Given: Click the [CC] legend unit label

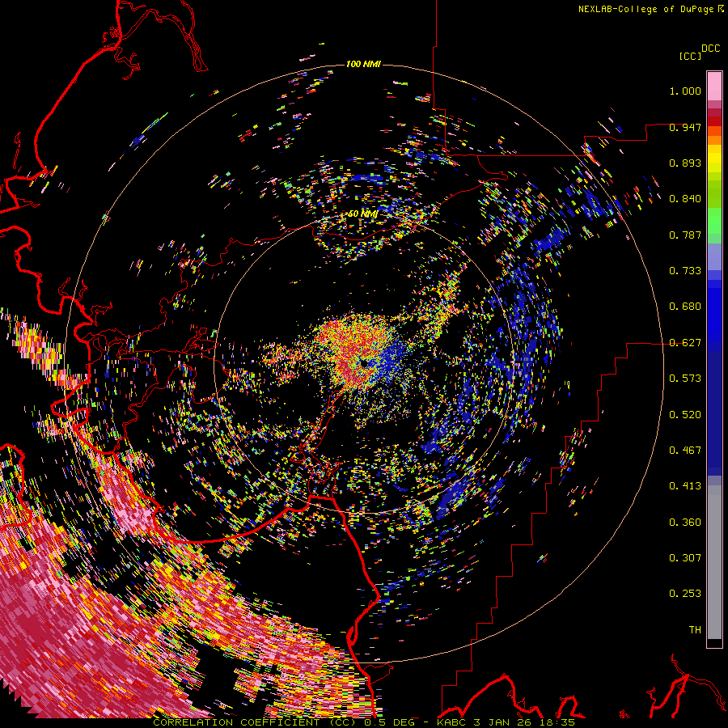Looking at the screenshot, I should tap(691, 56).
